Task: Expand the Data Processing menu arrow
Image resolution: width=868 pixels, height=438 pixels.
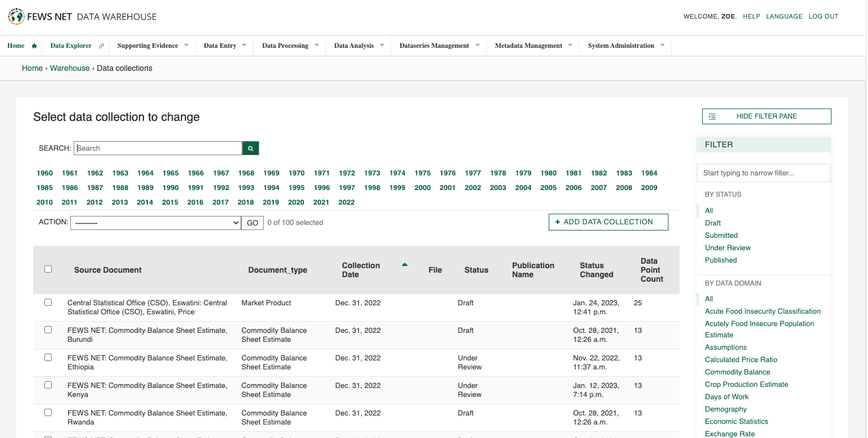Action: [x=317, y=45]
